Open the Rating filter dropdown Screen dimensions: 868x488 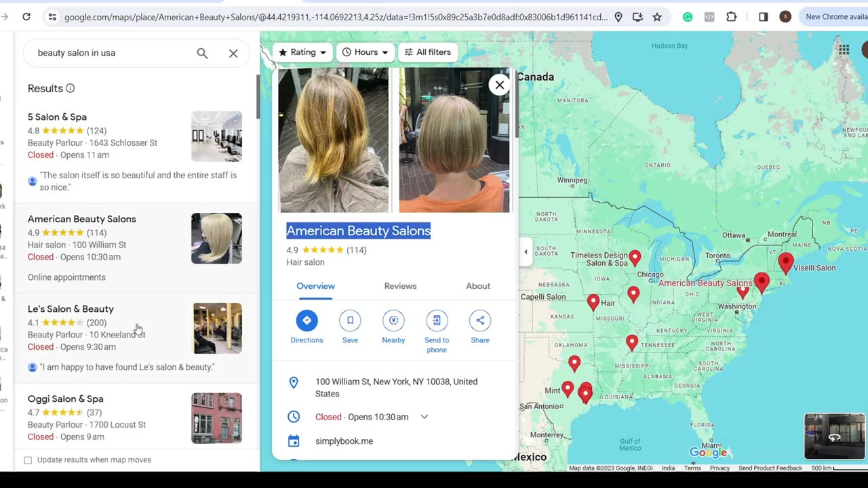pos(302,52)
